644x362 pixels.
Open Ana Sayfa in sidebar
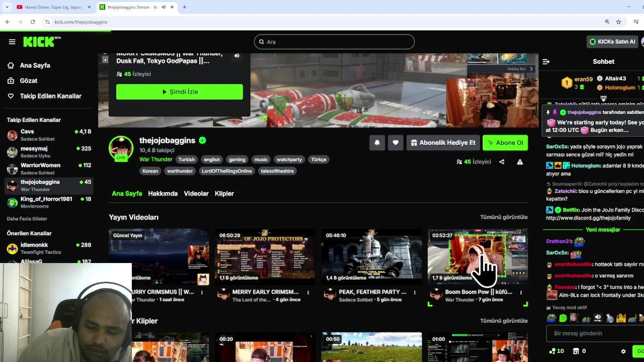pos(35,65)
